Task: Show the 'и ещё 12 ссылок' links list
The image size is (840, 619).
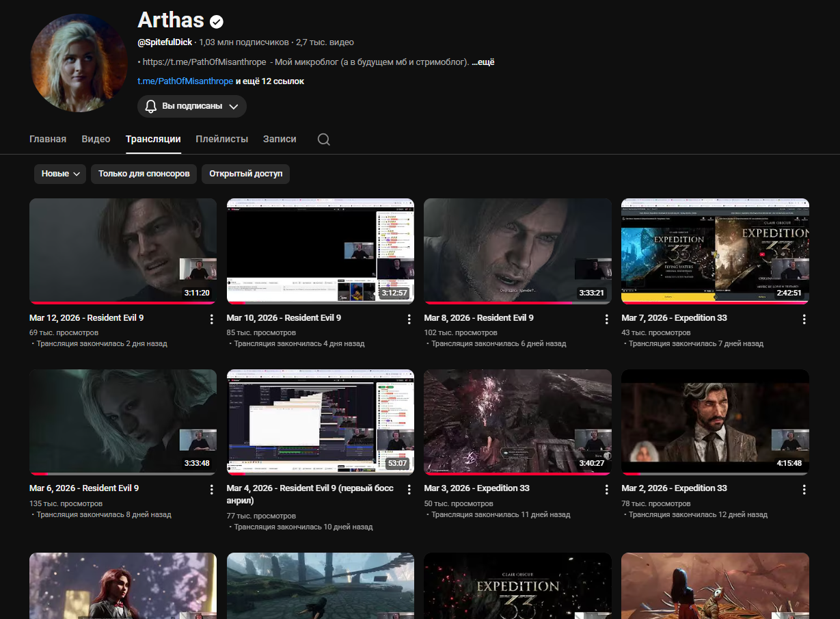Action: pyautogui.click(x=270, y=81)
